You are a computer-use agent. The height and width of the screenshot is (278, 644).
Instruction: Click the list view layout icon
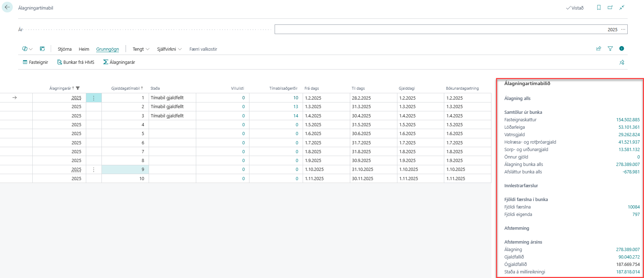pyautogui.click(x=42, y=49)
